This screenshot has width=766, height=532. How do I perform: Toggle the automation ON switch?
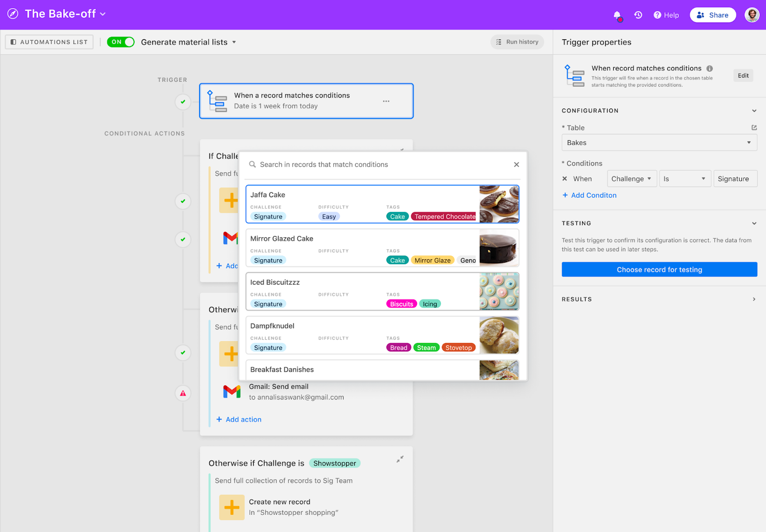[121, 42]
